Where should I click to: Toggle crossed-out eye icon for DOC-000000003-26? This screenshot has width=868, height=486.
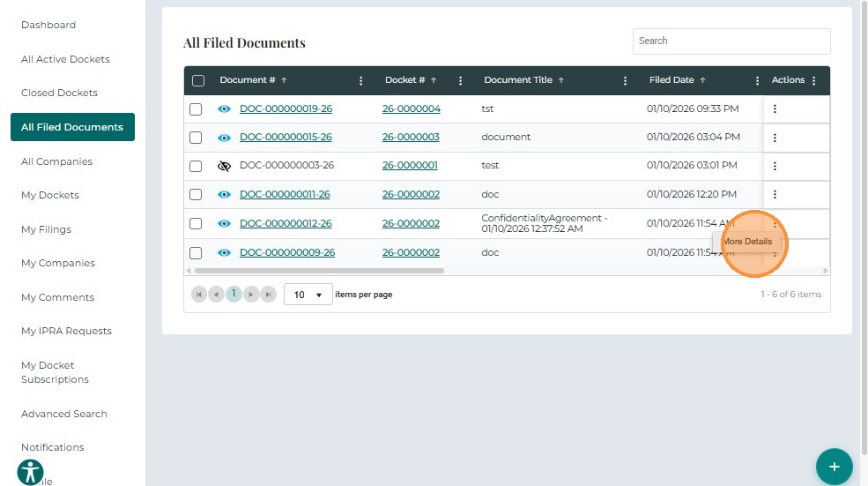[224, 166]
